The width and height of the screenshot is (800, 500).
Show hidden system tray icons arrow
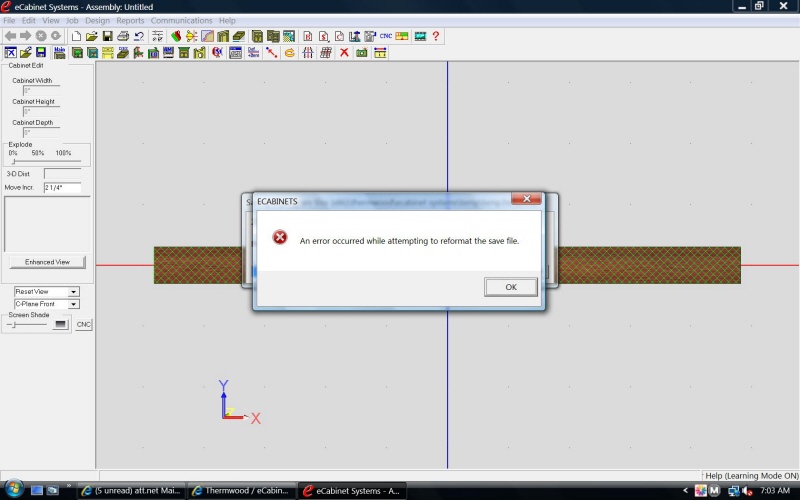coord(685,491)
